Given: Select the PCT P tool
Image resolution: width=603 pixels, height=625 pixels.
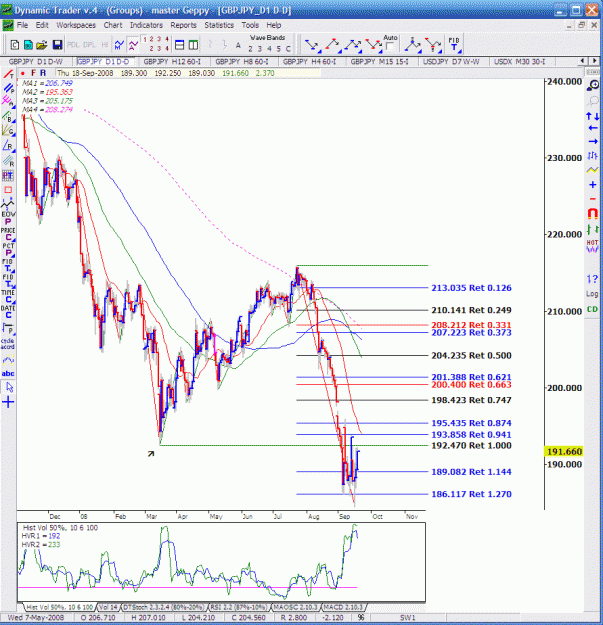Looking at the screenshot, I should point(8,250).
